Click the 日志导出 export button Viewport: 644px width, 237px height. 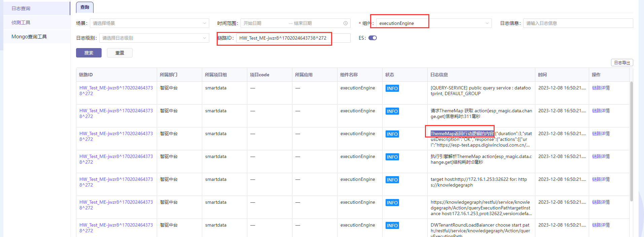tap(622, 63)
